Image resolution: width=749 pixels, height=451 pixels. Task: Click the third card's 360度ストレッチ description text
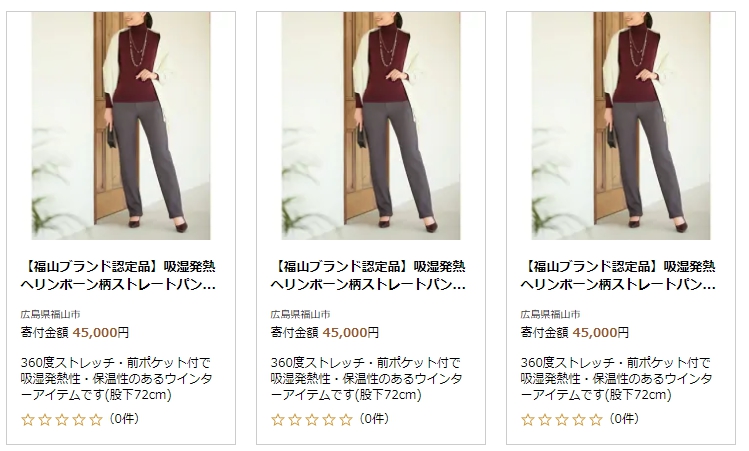616,379
